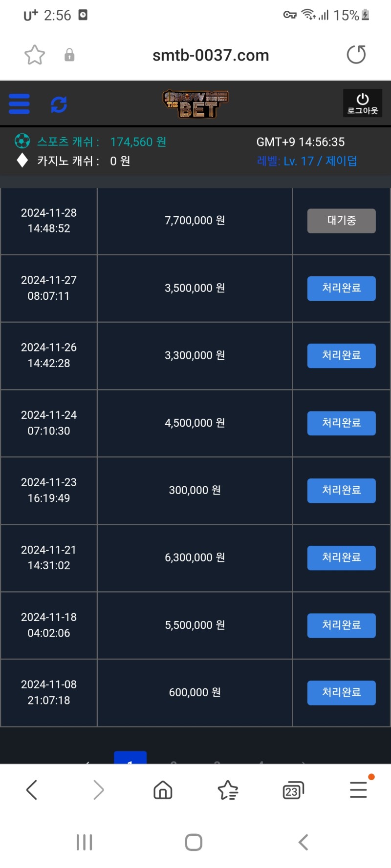Tap the browser home icon
The image size is (391, 868).
[163, 789]
